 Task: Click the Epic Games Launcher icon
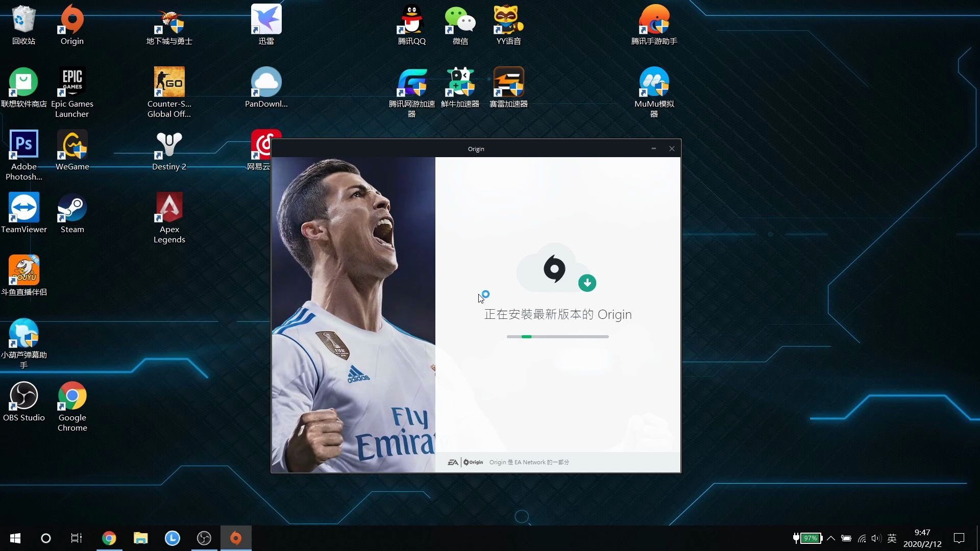(72, 82)
